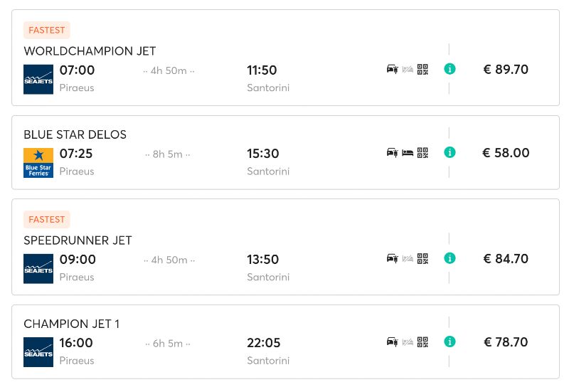Image resolution: width=569 pixels, height=392 pixels.
Task: Click the FASTEST badge above WORLDCHAMPION JET
Action: (x=47, y=30)
